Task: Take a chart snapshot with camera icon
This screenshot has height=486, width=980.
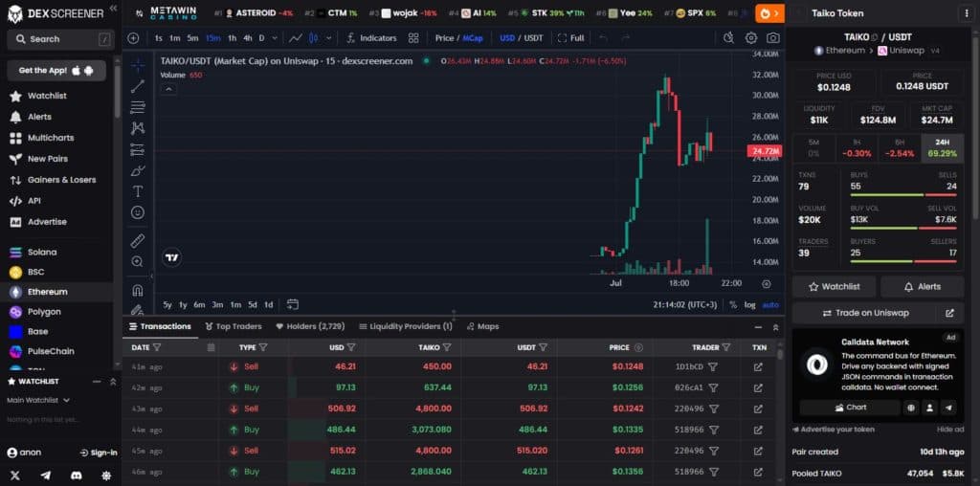Action: click(x=773, y=38)
